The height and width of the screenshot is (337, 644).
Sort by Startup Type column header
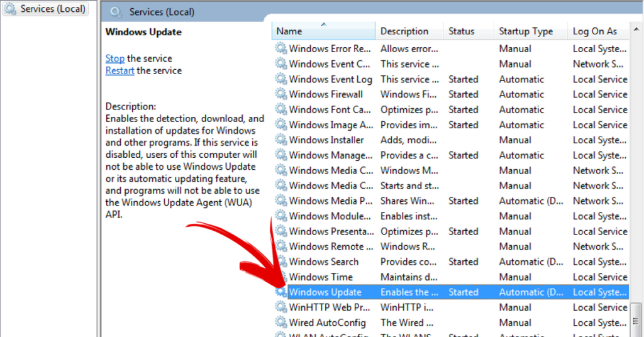tap(531, 31)
